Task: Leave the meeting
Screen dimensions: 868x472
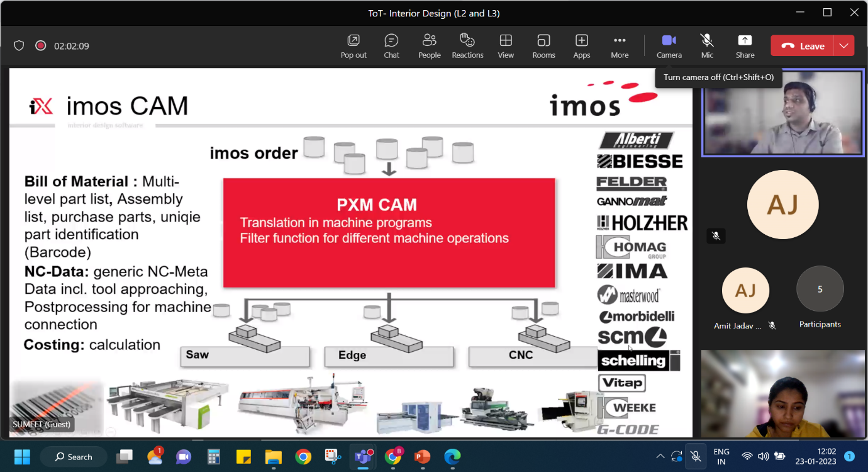Action: click(x=803, y=46)
